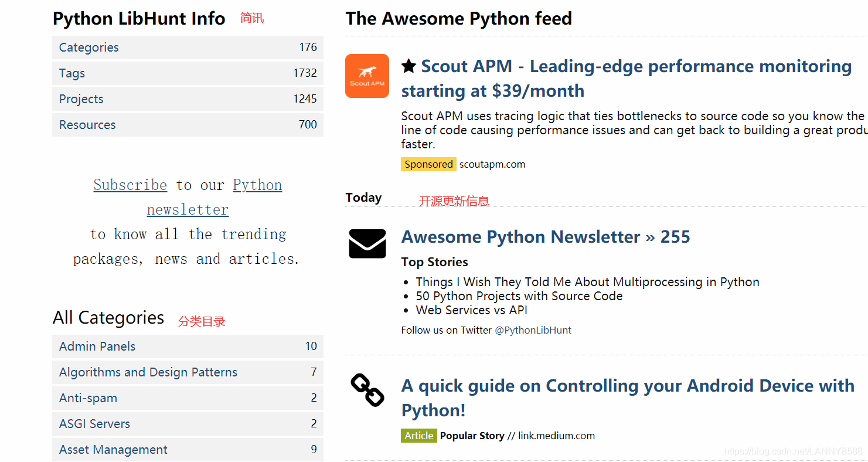
Task: Open the Tags info row
Action: pyautogui.click(x=188, y=73)
